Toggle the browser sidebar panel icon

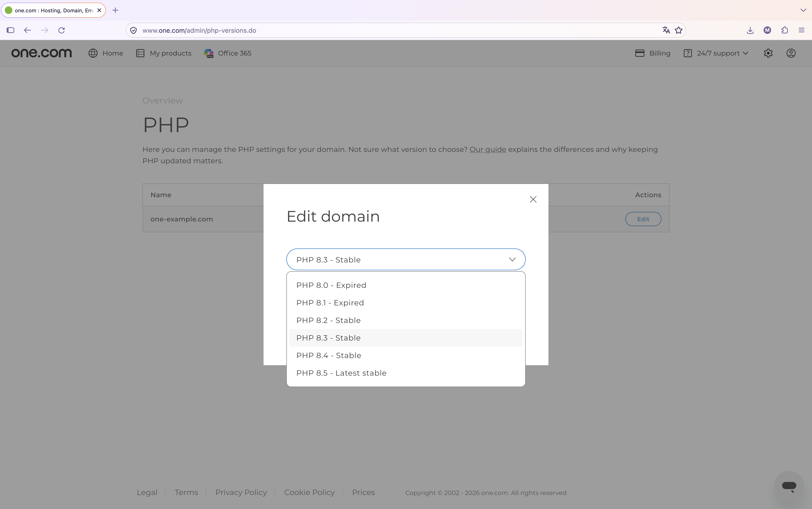[10, 30]
